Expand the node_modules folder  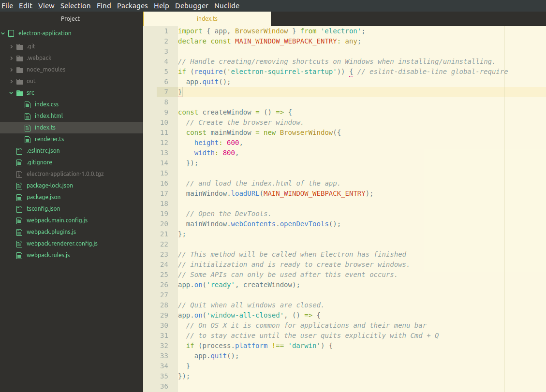pos(13,69)
